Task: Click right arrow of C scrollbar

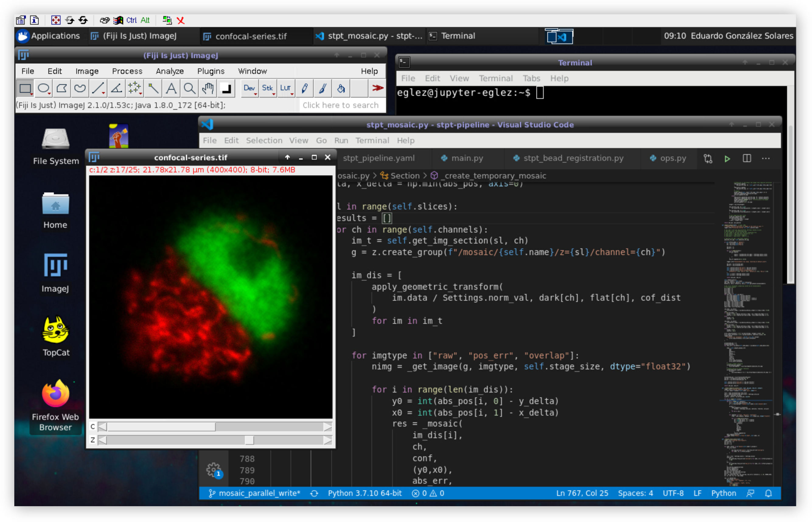Action: coord(328,427)
